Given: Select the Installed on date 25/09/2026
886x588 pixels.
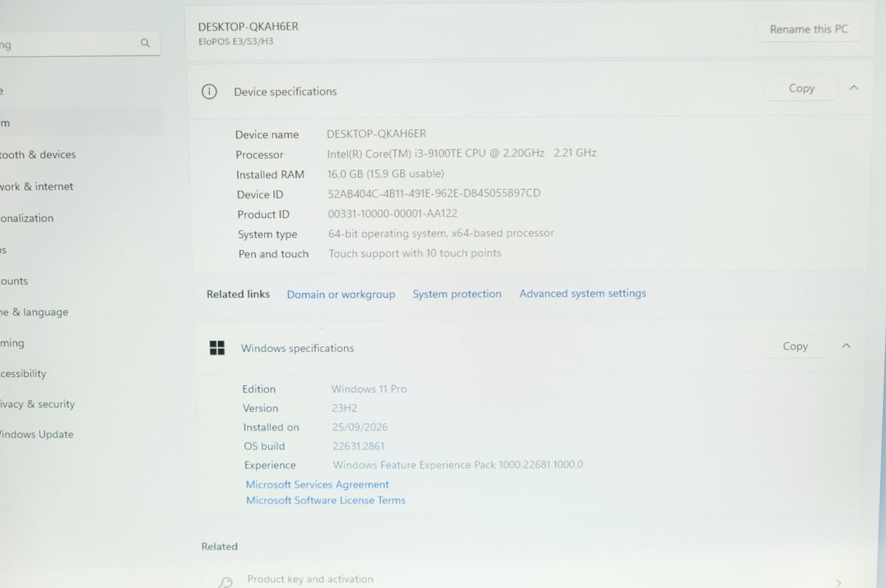Looking at the screenshot, I should (x=360, y=427).
